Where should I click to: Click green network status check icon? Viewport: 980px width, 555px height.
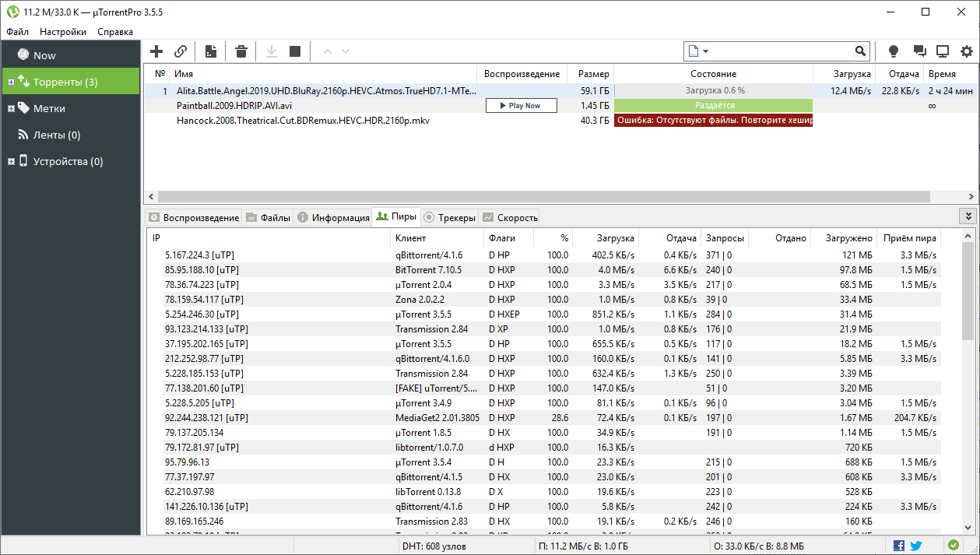[x=954, y=545]
